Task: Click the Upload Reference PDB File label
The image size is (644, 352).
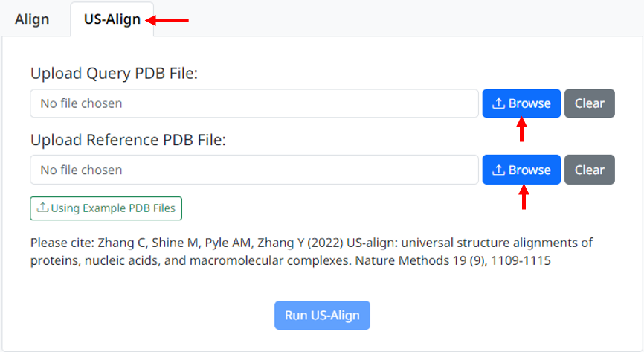Action: [x=128, y=139]
